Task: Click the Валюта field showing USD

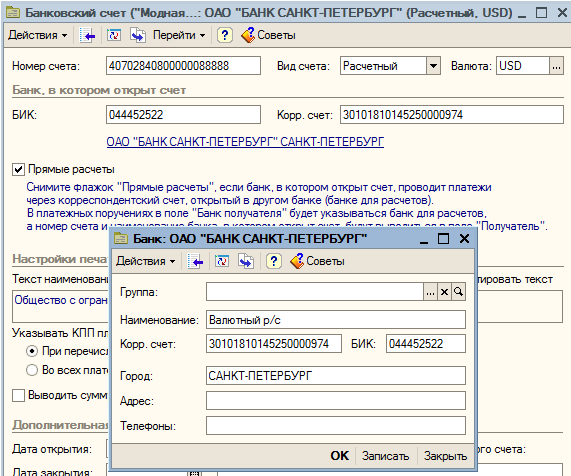Action: (x=523, y=66)
